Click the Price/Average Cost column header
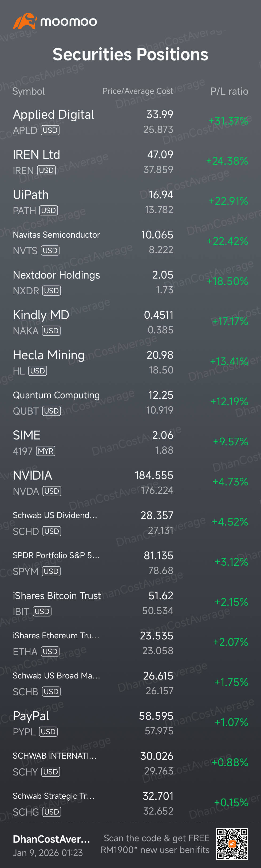Screen dimensions: 261x868 click(x=138, y=91)
